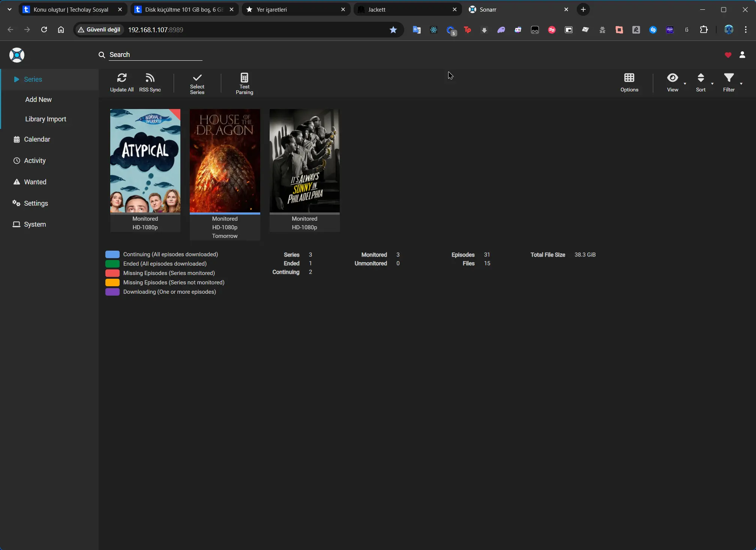Click the Select Series checkmark icon

[197, 78]
